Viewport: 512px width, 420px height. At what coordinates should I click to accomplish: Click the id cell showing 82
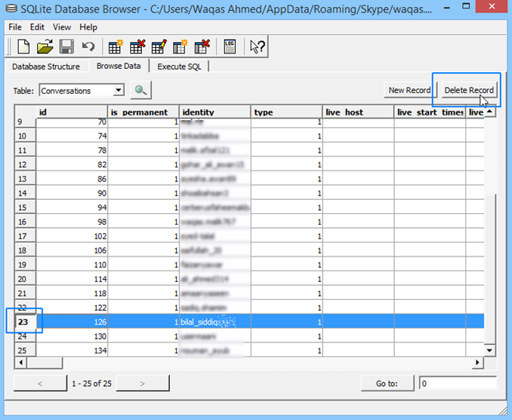click(x=72, y=164)
